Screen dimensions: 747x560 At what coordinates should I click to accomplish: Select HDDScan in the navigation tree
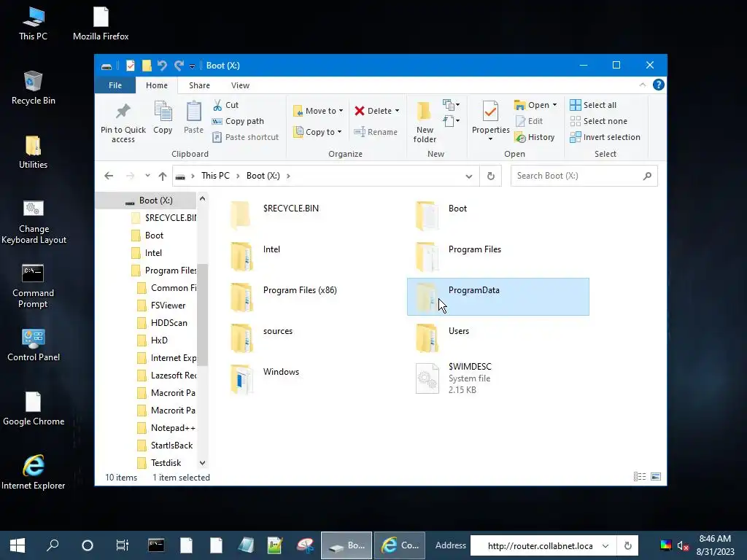pyautogui.click(x=169, y=323)
